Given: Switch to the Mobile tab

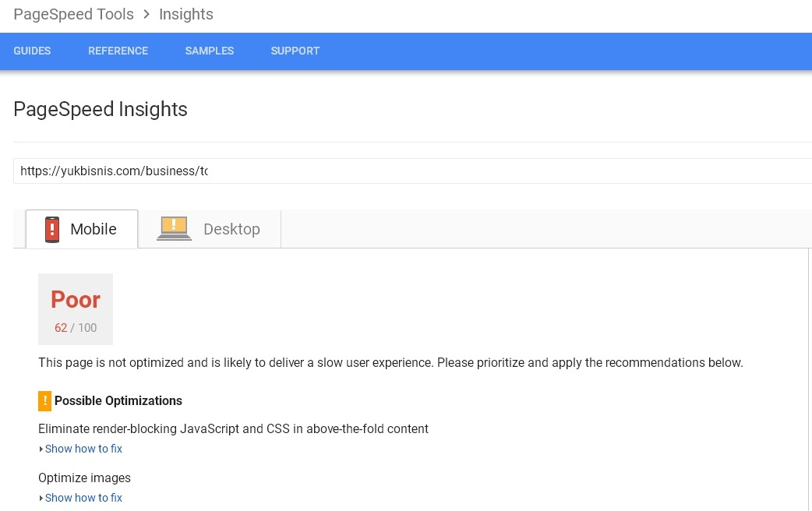Looking at the screenshot, I should click(82, 229).
